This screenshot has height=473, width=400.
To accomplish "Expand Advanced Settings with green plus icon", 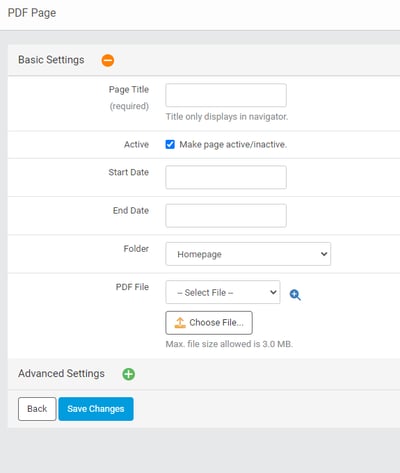I will (129, 374).
